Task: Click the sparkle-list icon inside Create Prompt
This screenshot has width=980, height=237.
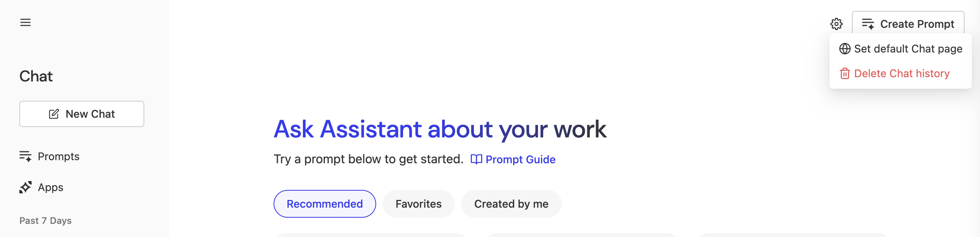Action: click(x=868, y=24)
